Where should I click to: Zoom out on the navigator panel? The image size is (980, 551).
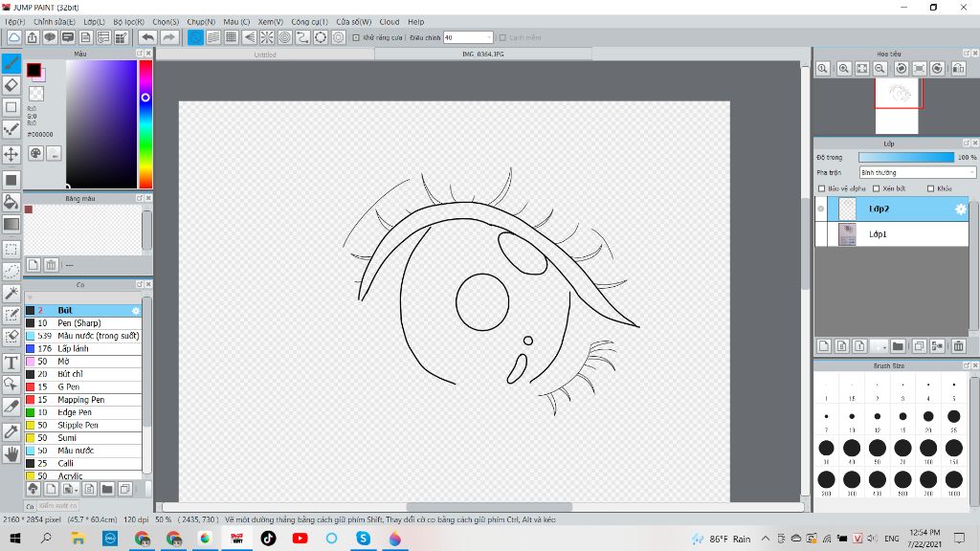(880, 69)
